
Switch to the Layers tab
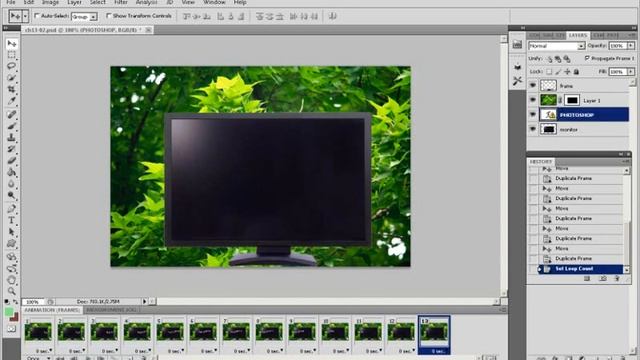pos(578,36)
